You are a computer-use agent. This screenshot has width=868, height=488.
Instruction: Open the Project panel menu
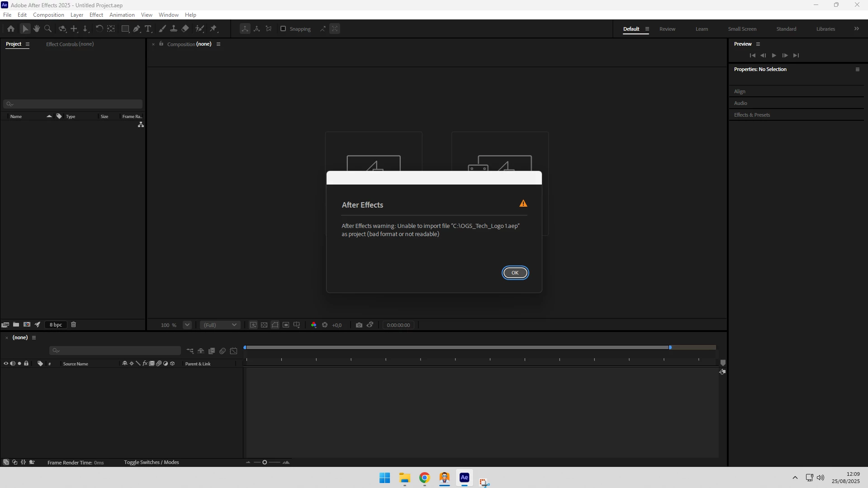coord(28,44)
